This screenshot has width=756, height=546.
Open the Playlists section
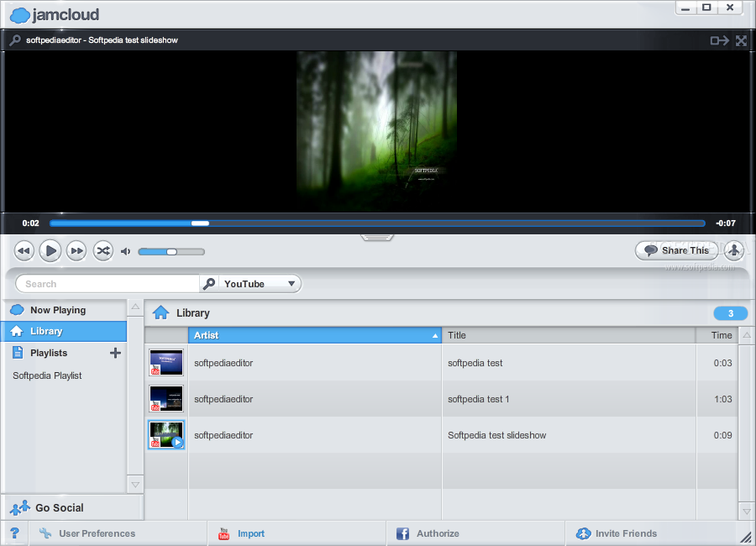pyautogui.click(x=48, y=353)
